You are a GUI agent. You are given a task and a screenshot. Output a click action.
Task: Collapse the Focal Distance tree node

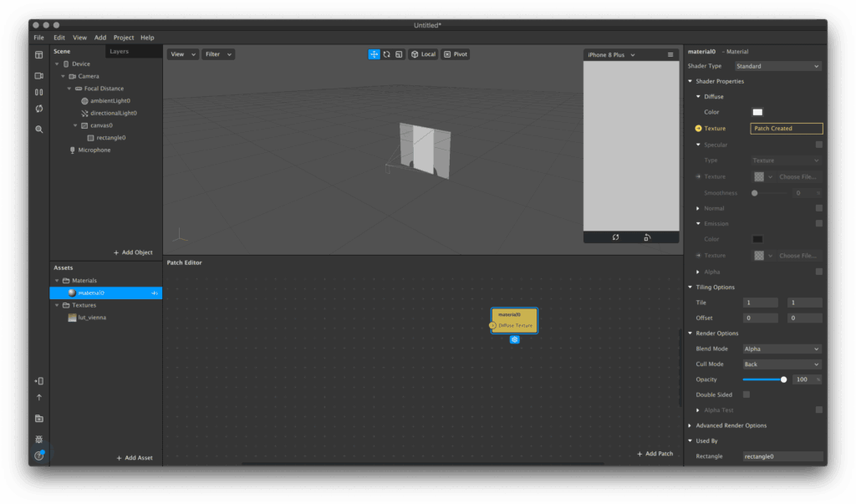tap(69, 89)
